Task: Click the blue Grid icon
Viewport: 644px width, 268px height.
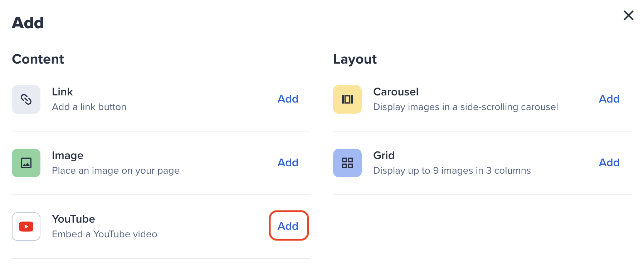Action: [x=347, y=163]
